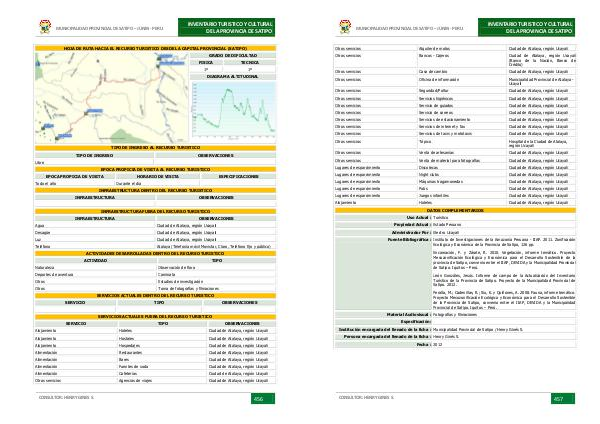Select the 'ESPECIFICACIONES' column header

tap(238, 176)
